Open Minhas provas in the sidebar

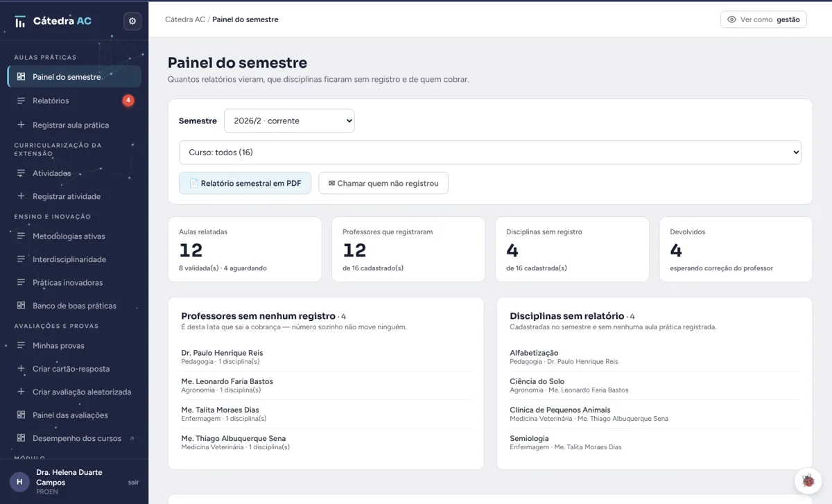pos(74,345)
